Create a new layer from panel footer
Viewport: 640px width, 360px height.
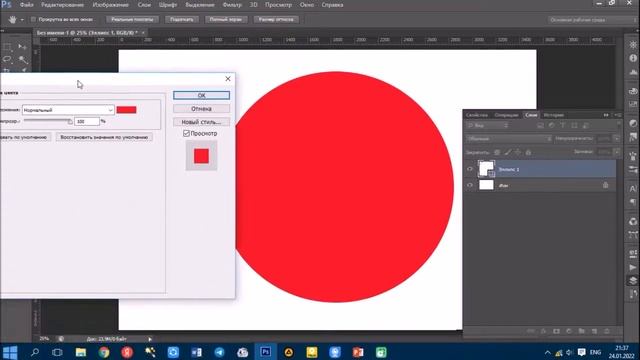(x=594, y=331)
